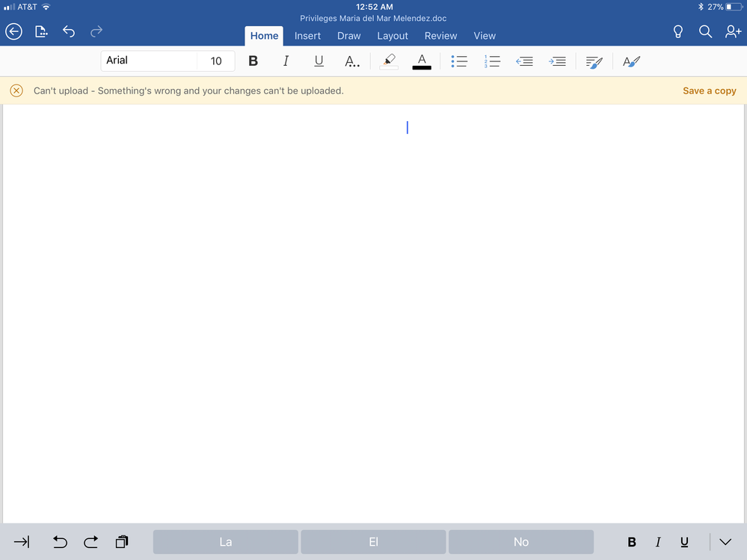Change the font size 10 field
Viewport: 747px width, 560px height.
(x=216, y=61)
